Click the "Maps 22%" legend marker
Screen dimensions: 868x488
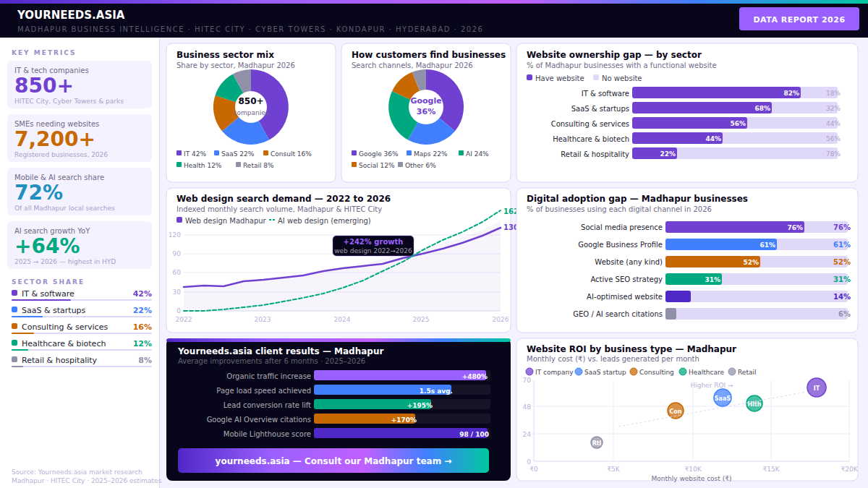(409, 153)
